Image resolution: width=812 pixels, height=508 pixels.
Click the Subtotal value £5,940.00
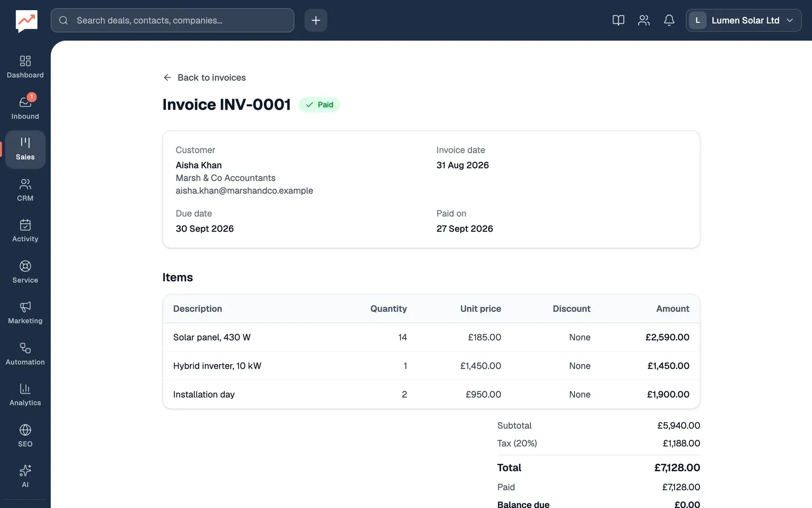[x=679, y=426]
